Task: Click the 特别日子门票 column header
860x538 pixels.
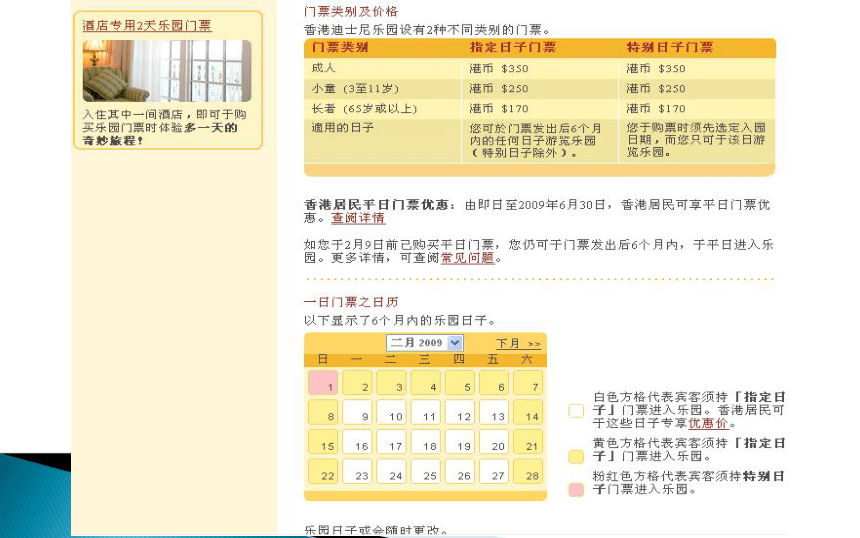Action: [670, 48]
